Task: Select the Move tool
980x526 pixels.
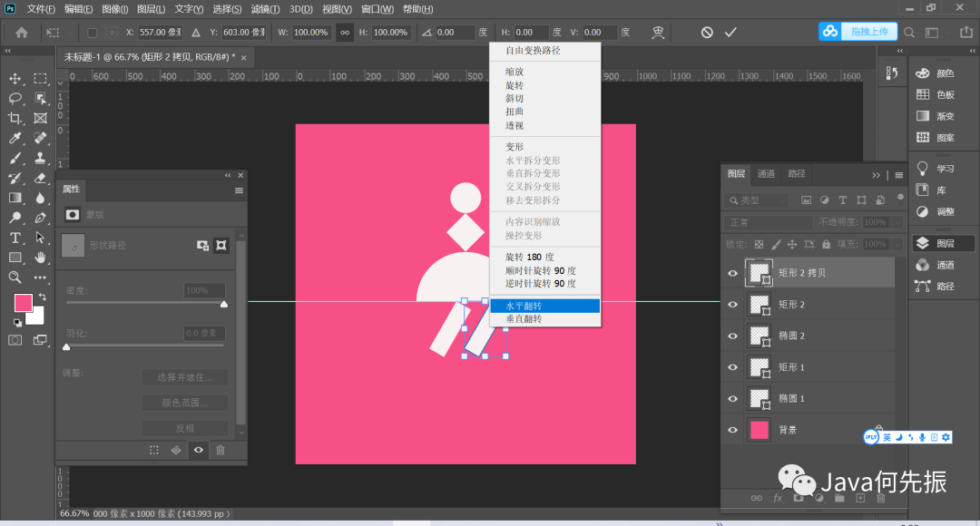Action: (x=15, y=79)
